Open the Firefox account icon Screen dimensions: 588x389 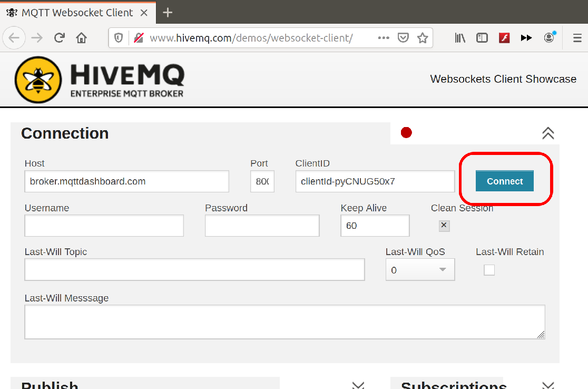point(550,37)
